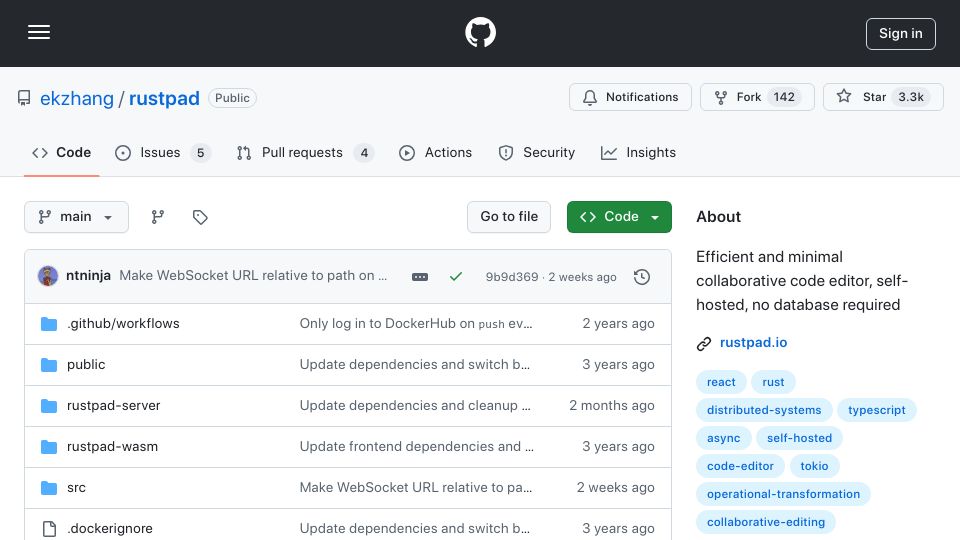Screen dimensions: 960x540
Task: Open the latest commit message about WebSocket URL
Action: [x=253, y=276]
